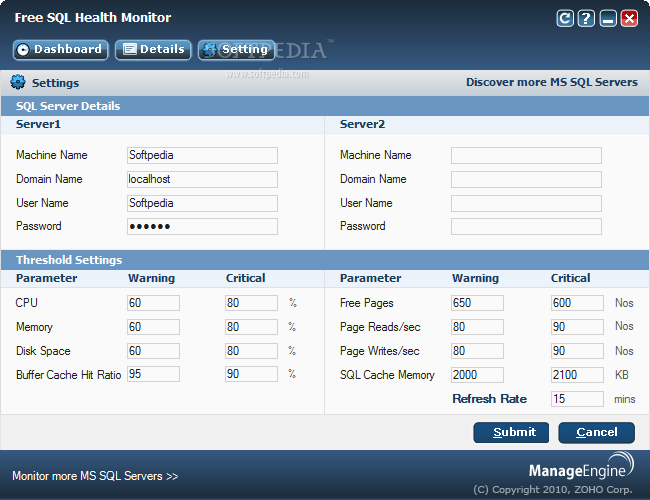The width and height of the screenshot is (650, 500).
Task: Click the Copyright 2010 ZOHO Corp text
Action: pyautogui.click(x=553, y=490)
